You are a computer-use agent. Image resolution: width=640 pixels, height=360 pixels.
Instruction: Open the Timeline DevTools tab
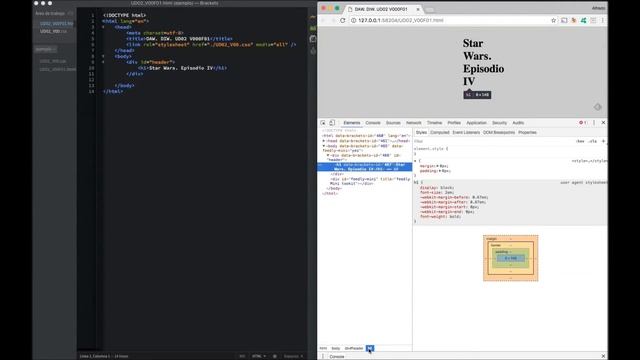434,123
